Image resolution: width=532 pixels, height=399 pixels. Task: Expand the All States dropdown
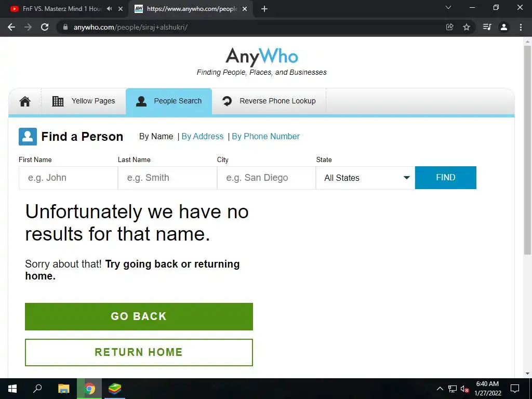(x=365, y=178)
